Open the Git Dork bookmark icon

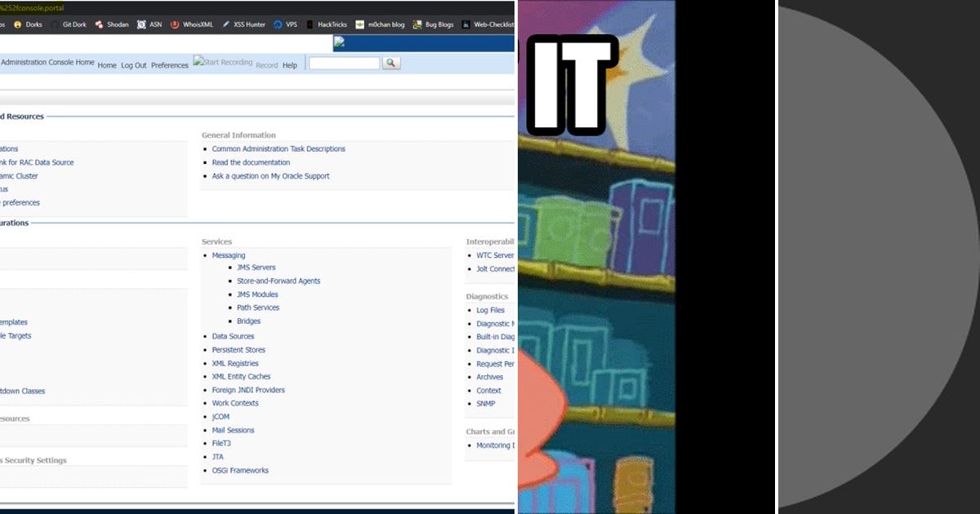56,24
